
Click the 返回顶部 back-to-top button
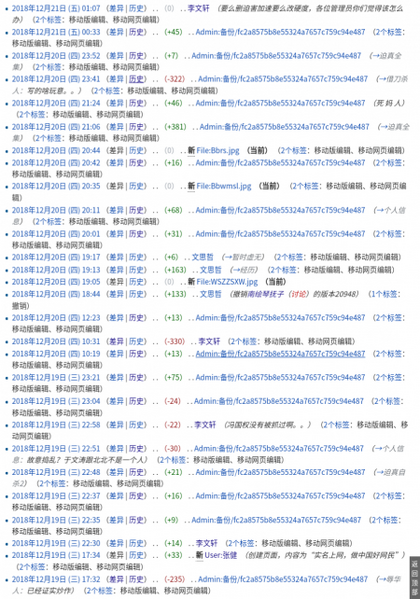point(415,578)
